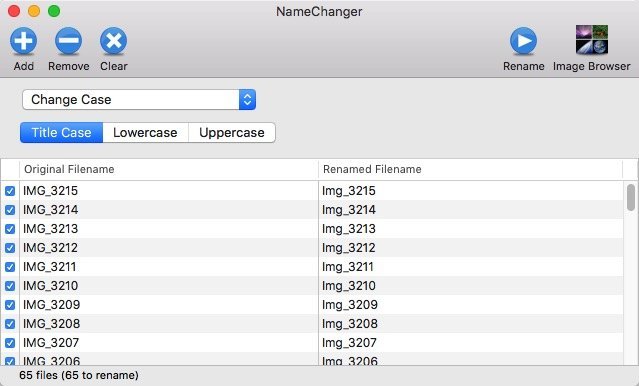Close the NameChanger window
Image resolution: width=639 pixels, height=386 pixels.
(x=14, y=11)
